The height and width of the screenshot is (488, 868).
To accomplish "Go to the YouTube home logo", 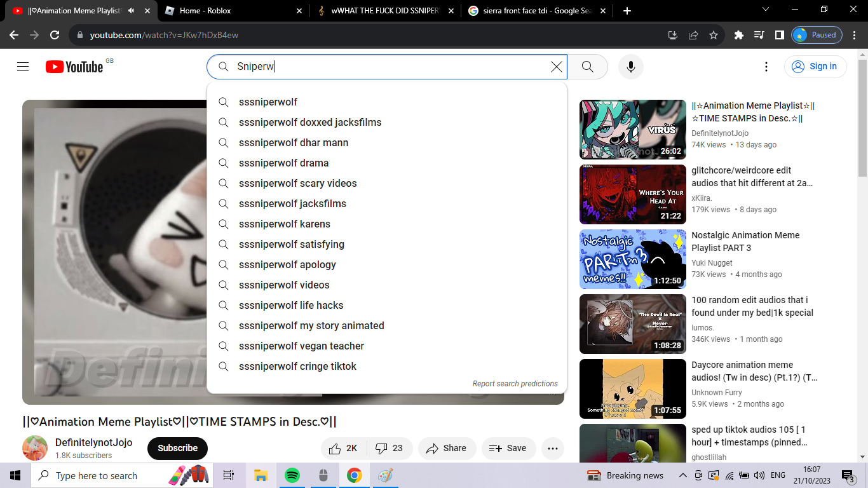I will click(74, 67).
